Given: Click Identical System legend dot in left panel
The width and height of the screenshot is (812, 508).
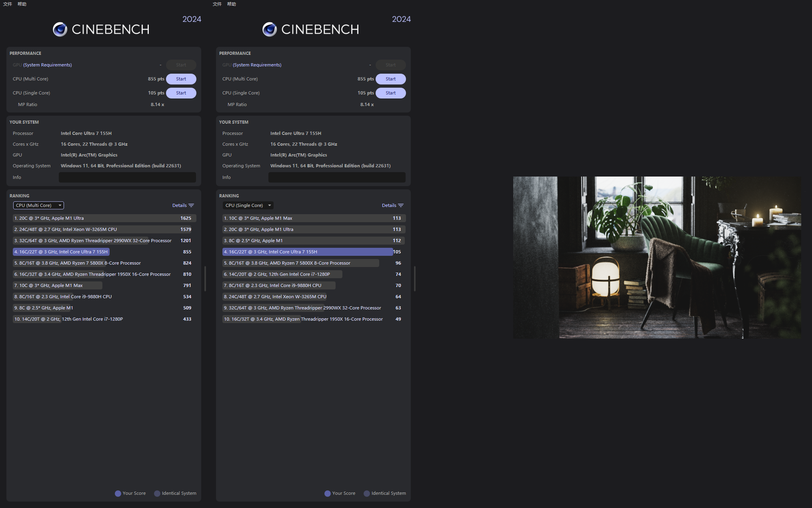Looking at the screenshot, I should (157, 494).
